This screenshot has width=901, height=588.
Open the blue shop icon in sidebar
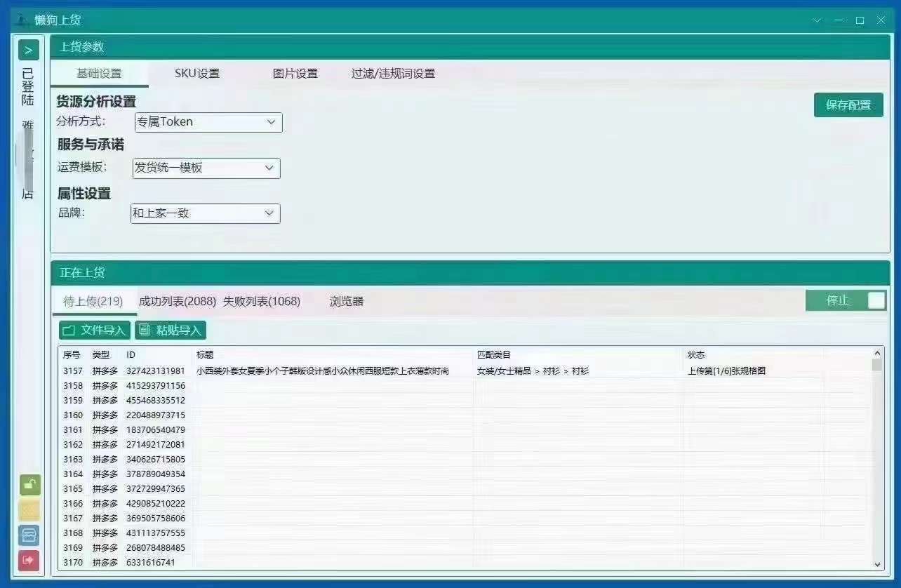[x=29, y=535]
